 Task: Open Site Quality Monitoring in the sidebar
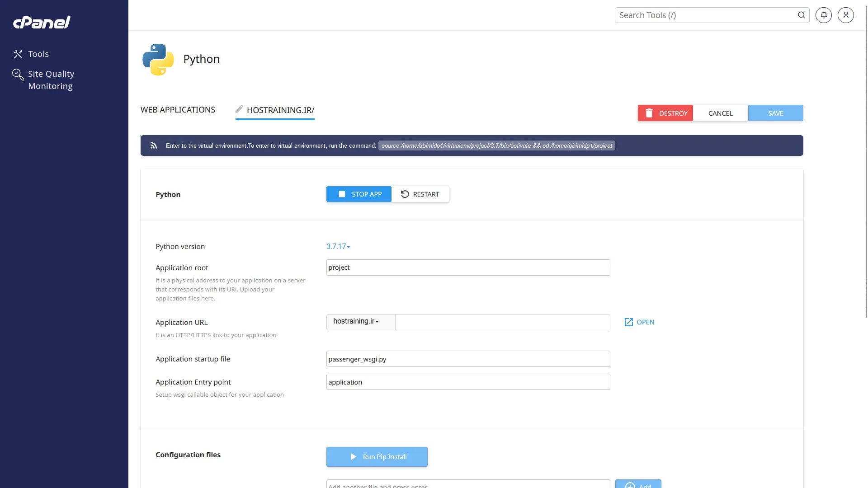pos(43,80)
